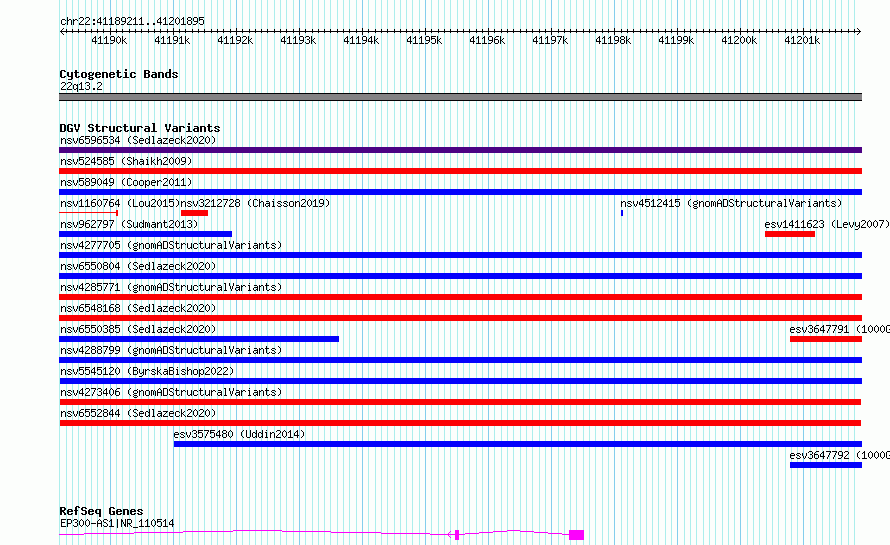Click the chr22:41189211..41201895 coordinate label
Screen dimensions: 890x545
[132, 22]
